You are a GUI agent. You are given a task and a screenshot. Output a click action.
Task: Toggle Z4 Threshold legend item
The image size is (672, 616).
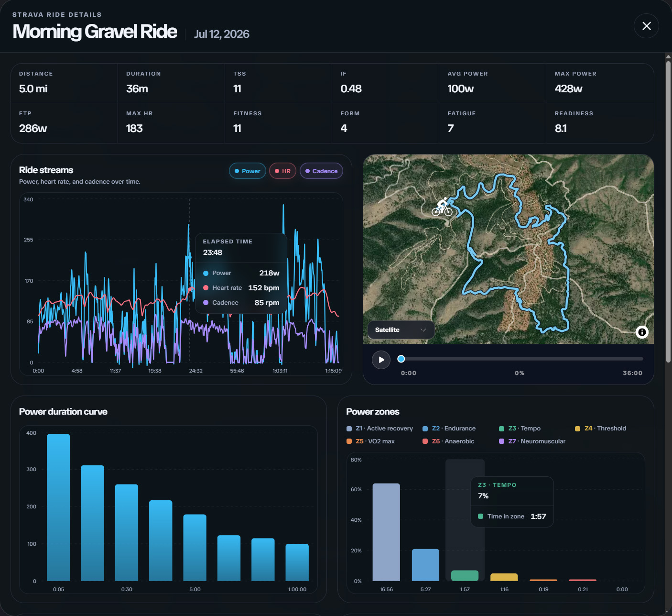coord(600,429)
